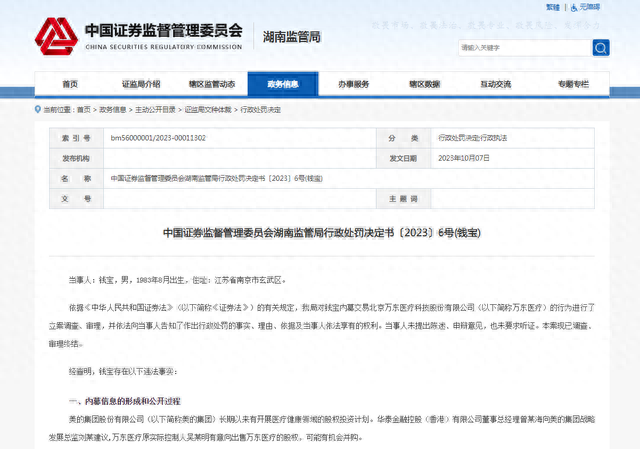
Task: Click the 湖南监管局 header title
Action: coord(291,37)
